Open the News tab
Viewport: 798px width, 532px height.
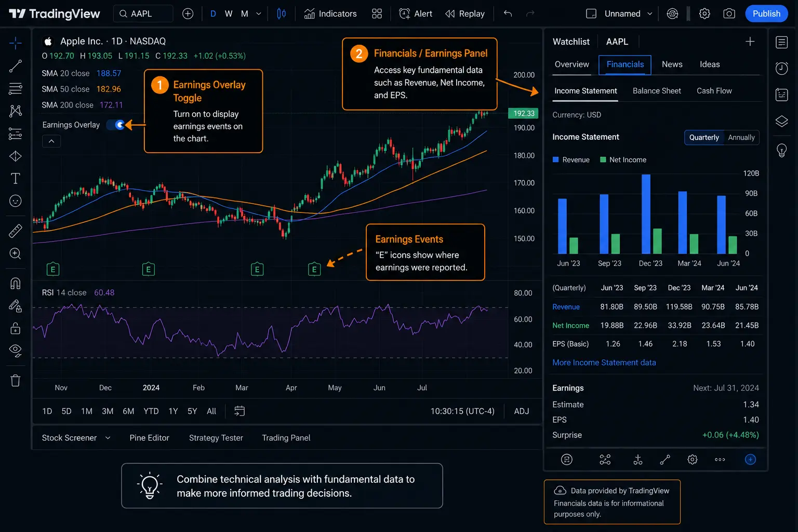pyautogui.click(x=672, y=64)
